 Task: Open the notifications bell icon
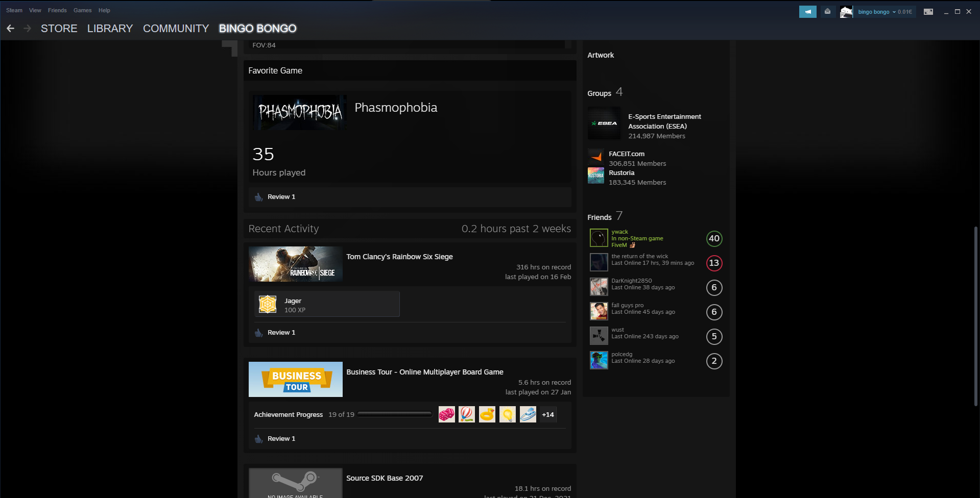pos(827,12)
